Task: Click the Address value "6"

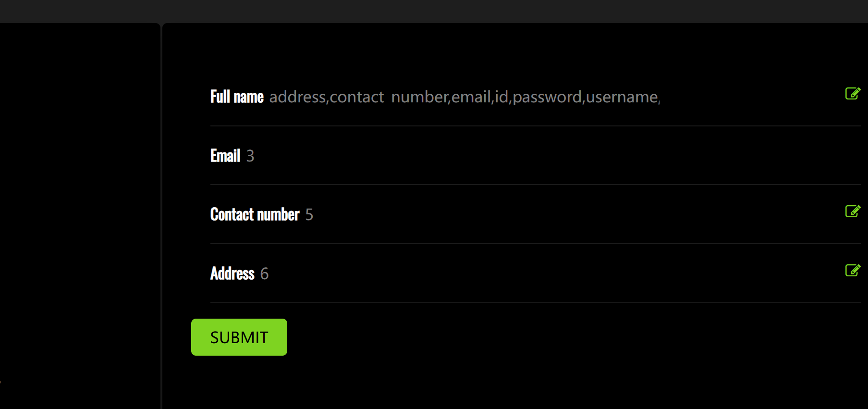Action: [x=264, y=274]
